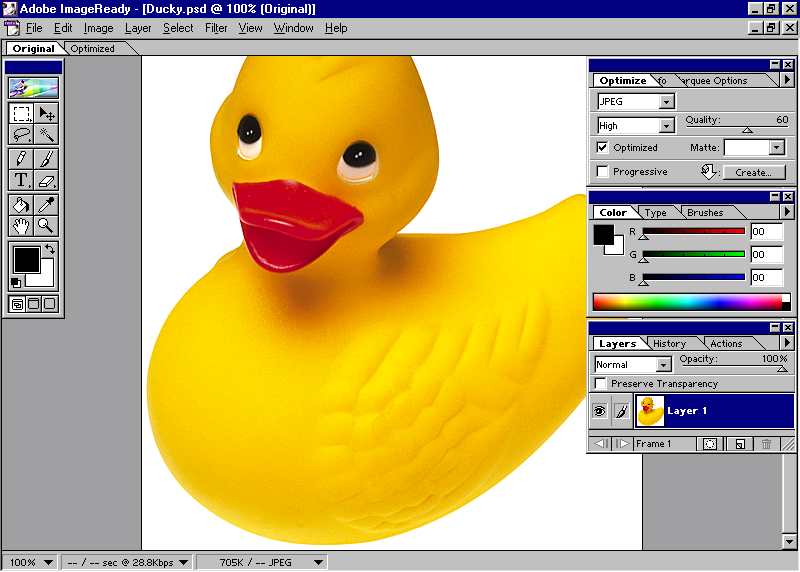Screen dimensions: 800x572
Task: Click the Create... button
Action: pos(752,172)
